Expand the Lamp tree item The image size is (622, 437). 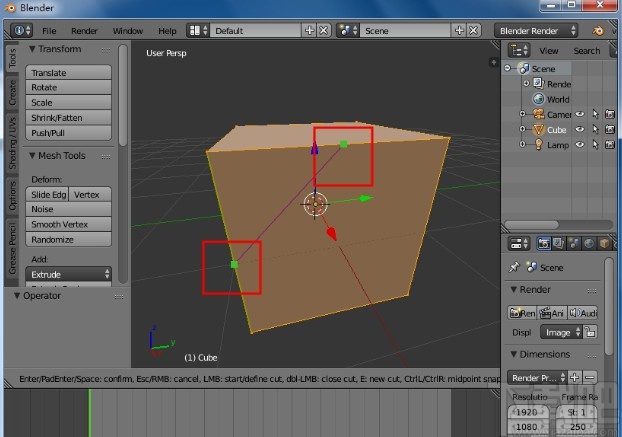(522, 145)
